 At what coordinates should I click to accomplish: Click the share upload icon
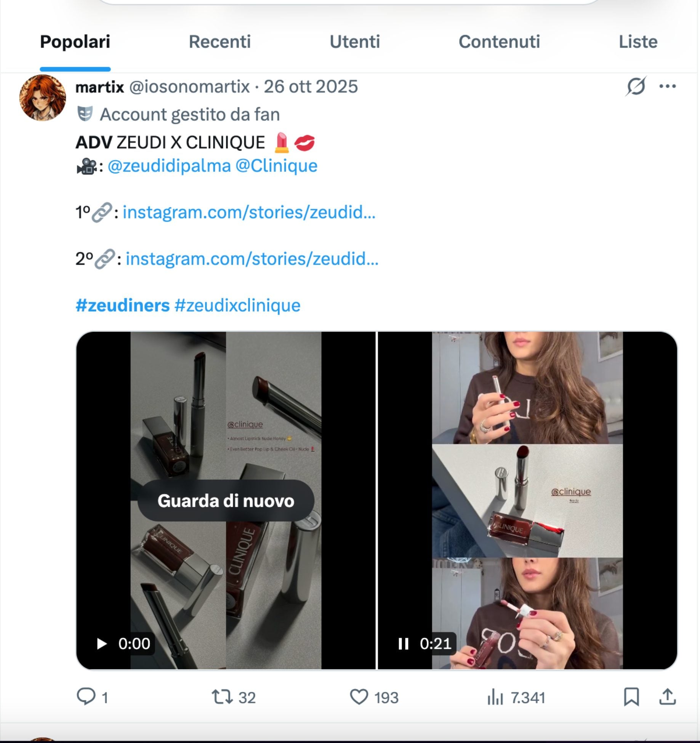667,697
